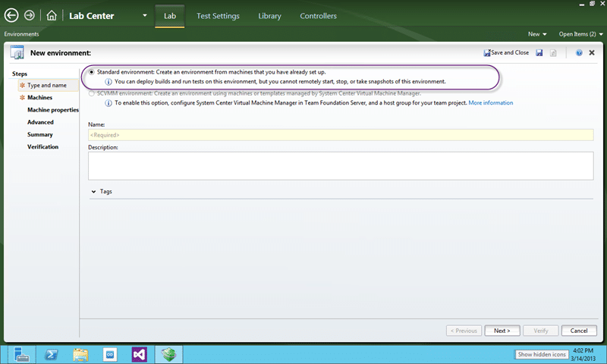Click the standalone Save disk icon
Screen dimensions: 607x364
click(x=539, y=52)
